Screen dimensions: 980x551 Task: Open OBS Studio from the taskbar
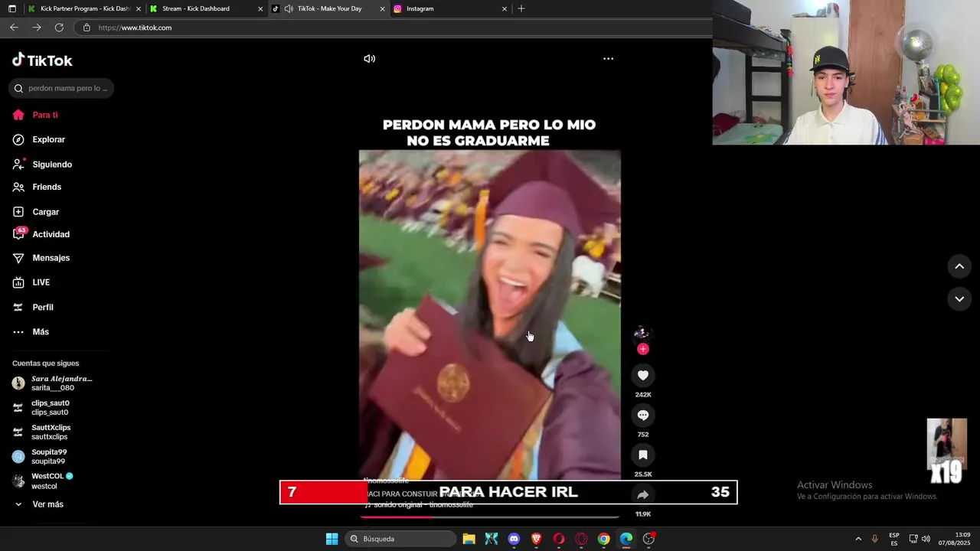click(x=648, y=539)
